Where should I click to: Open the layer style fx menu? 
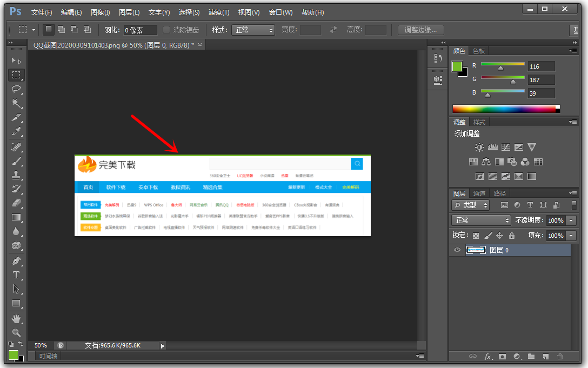tap(488, 356)
